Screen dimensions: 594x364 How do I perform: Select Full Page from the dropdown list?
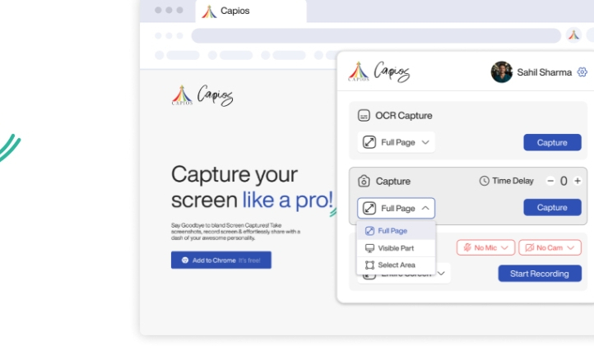[x=396, y=231]
